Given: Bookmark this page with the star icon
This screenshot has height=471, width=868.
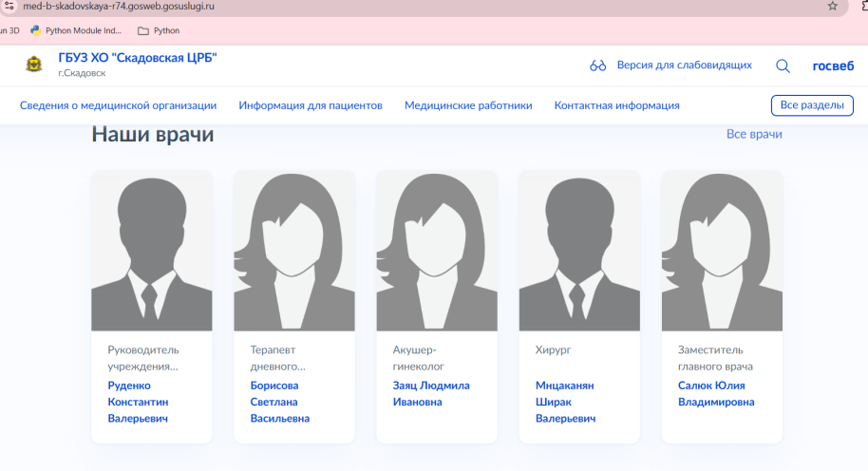Looking at the screenshot, I should 833,6.
